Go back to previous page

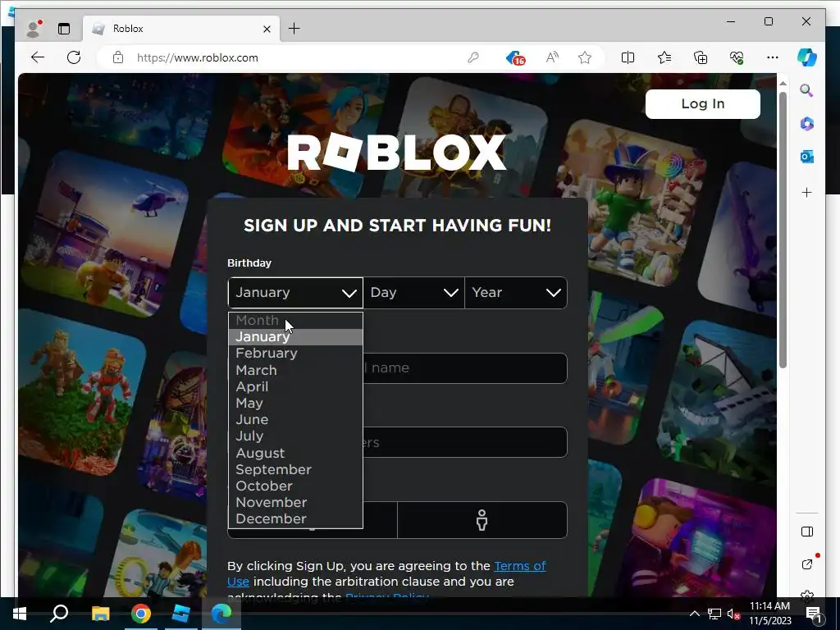pos(38,57)
